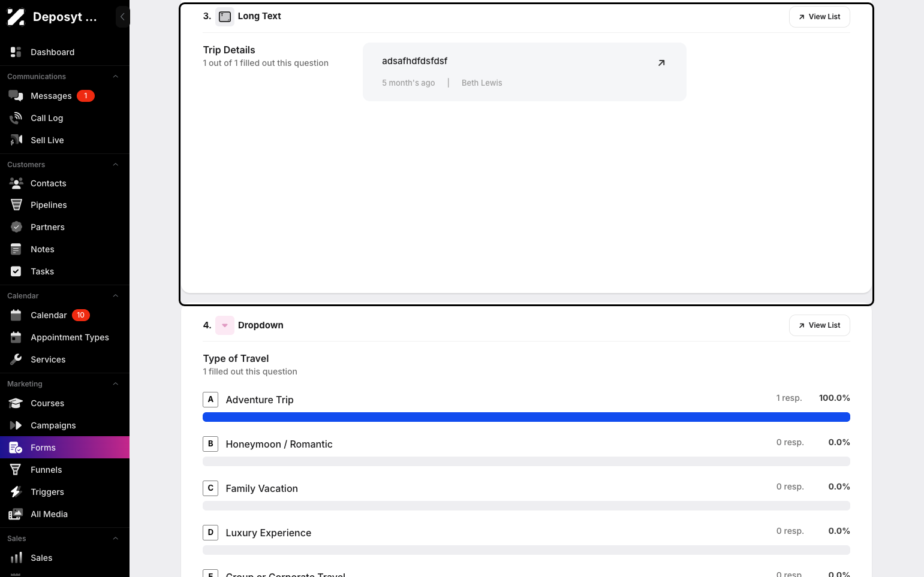Open the Pipelines funnel icon
This screenshot has width=924, height=577.
[x=16, y=205]
